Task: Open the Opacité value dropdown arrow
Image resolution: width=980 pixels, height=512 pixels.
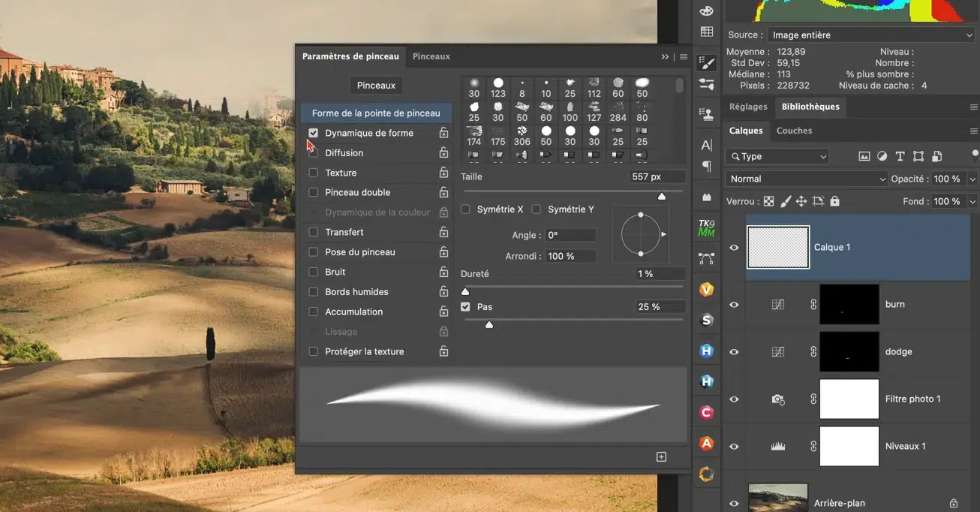Action: point(972,179)
